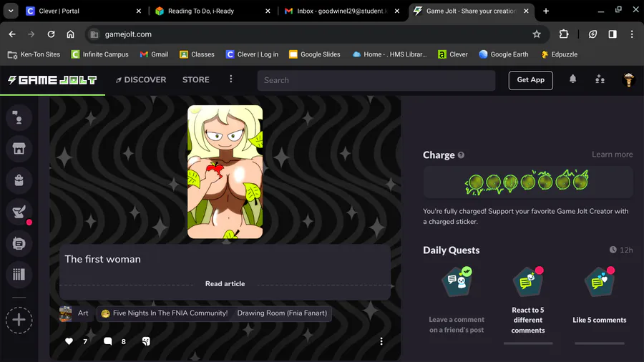This screenshot has height=362, width=644.
Task: Open the Ken-Ton Sites bookmark folder
Action: [34, 54]
